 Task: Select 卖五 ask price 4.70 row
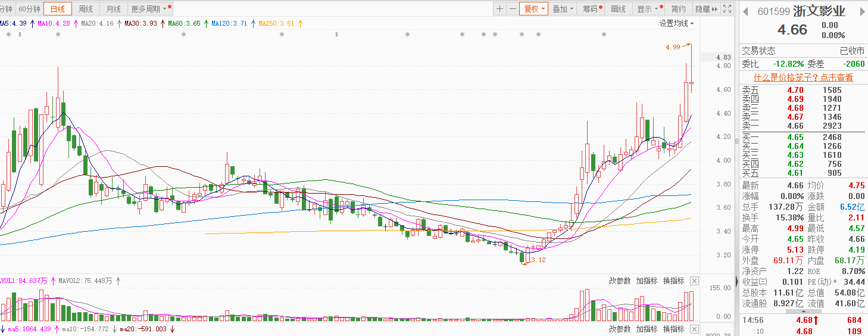[803, 90]
